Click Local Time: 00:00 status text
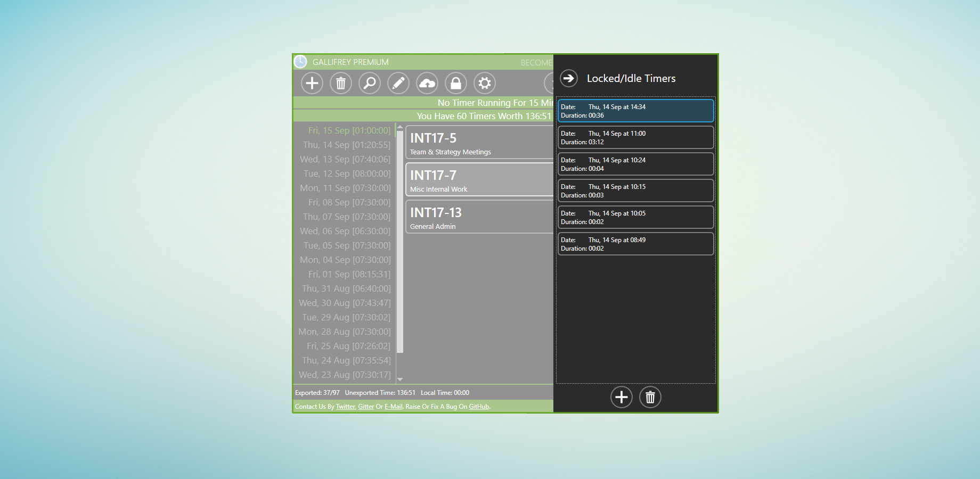This screenshot has width=980, height=479. coord(445,393)
